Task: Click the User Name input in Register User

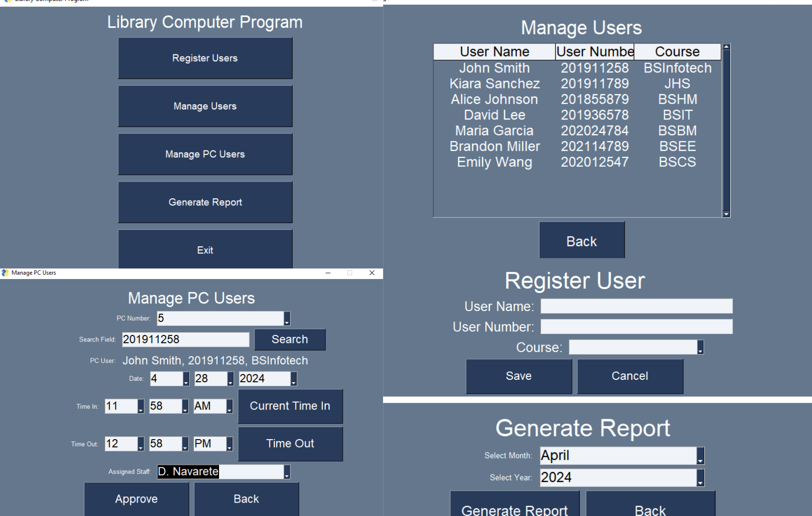Action: 636,306
